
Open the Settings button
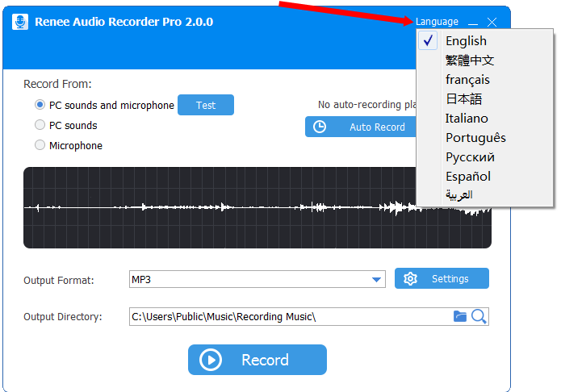(x=442, y=278)
